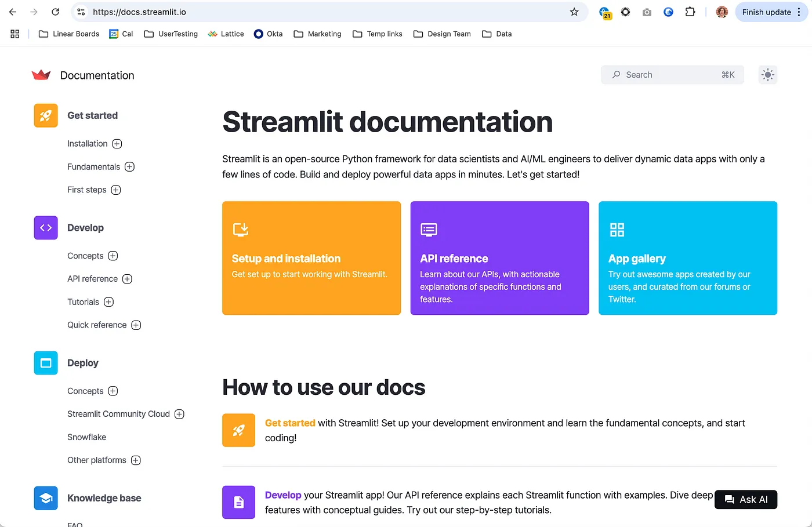Click the purple document icon beside Develop paragraph
The image size is (812, 527).
[238, 502]
